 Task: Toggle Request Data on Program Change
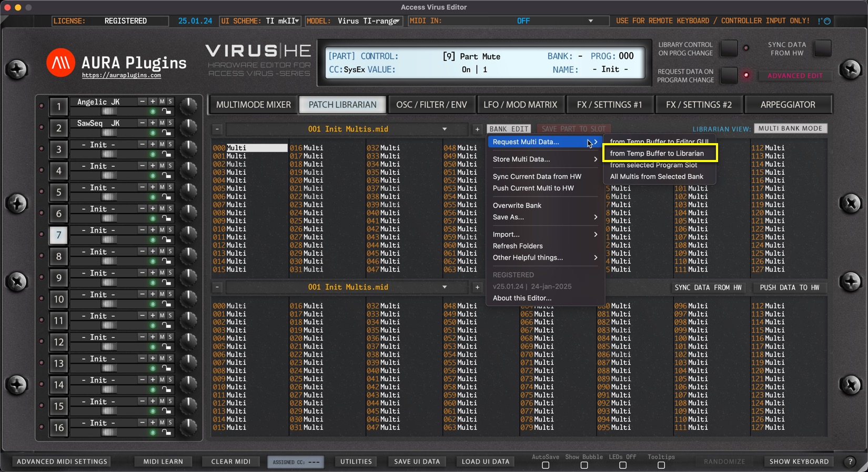tap(729, 75)
